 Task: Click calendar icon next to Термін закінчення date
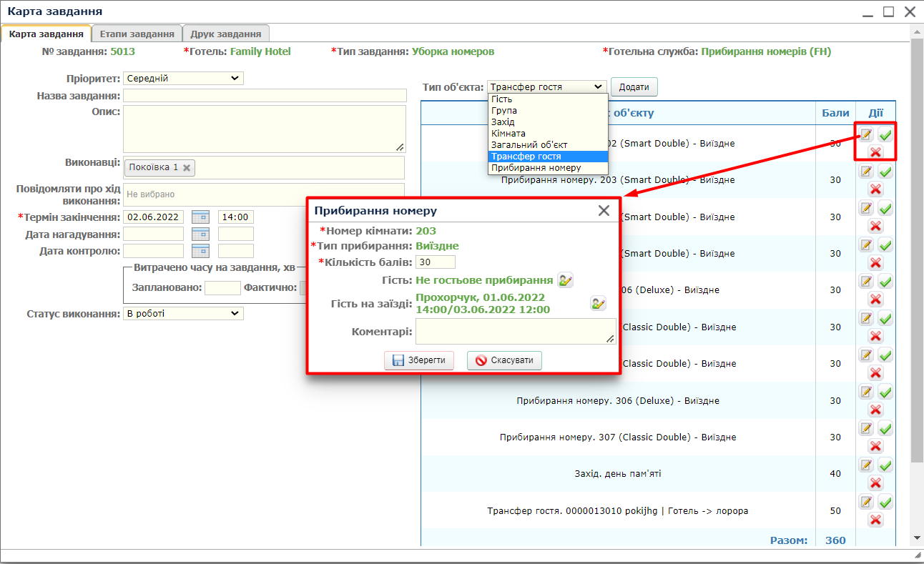pyautogui.click(x=200, y=217)
